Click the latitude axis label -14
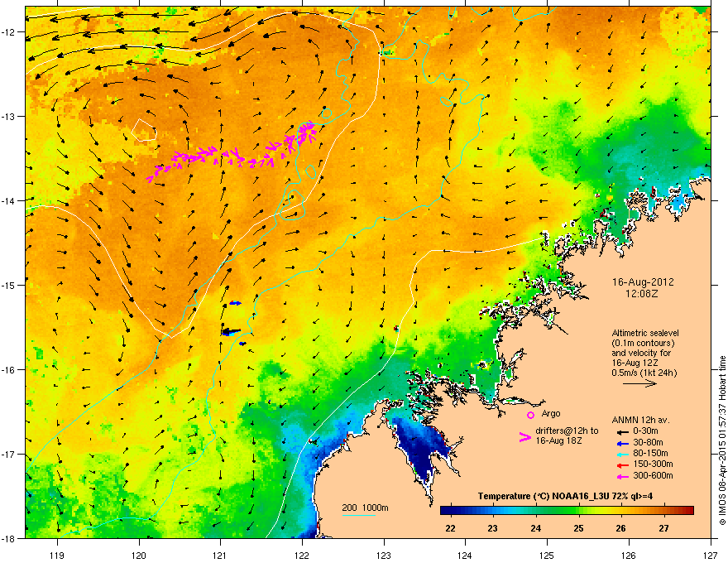 [x=9, y=200]
